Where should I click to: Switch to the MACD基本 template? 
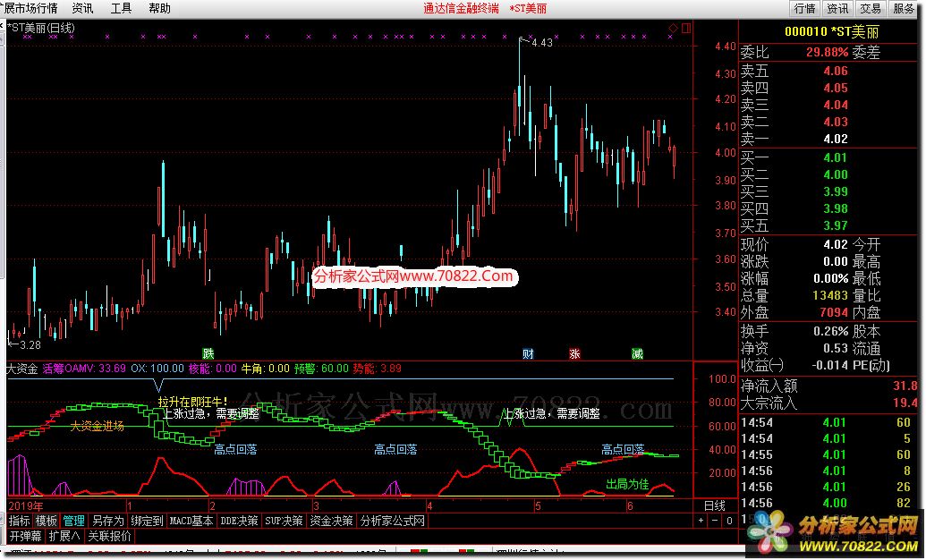191,521
